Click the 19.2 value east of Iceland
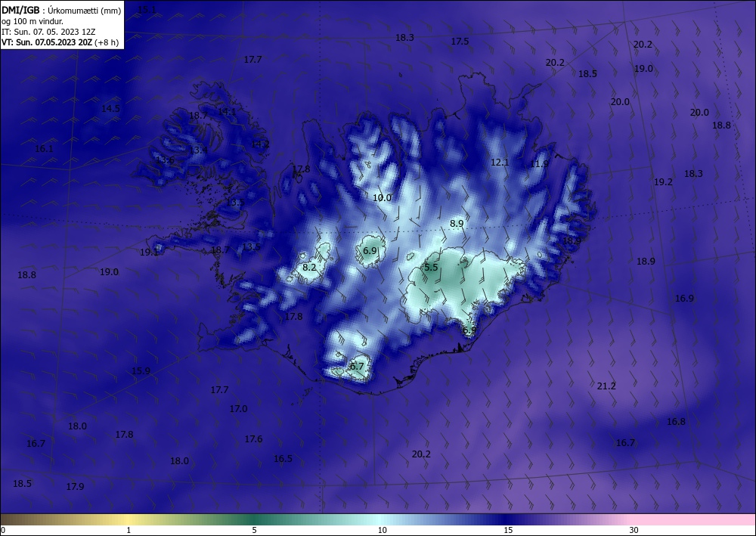This screenshot has width=756, height=536. pyautogui.click(x=663, y=182)
